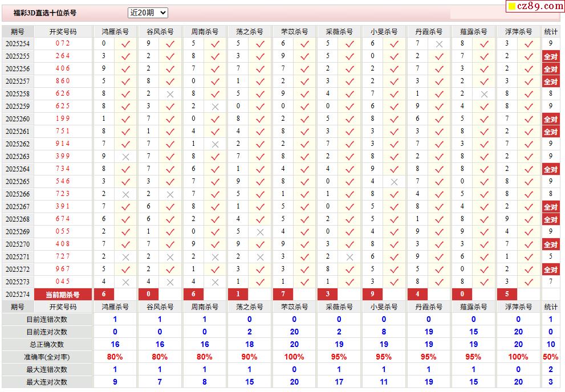Click the cross mark for 鸿雁杀号 in row 2025263

(125, 157)
